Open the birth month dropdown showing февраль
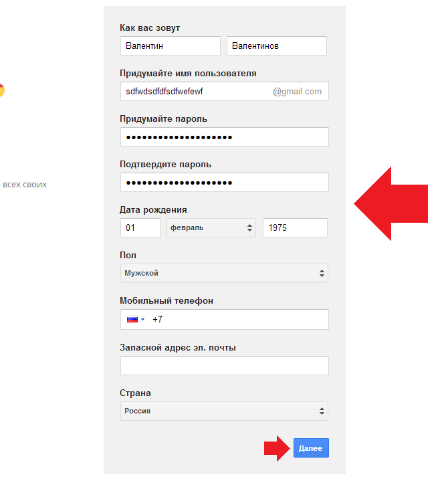Screen dimensions: 448x481 click(x=211, y=227)
